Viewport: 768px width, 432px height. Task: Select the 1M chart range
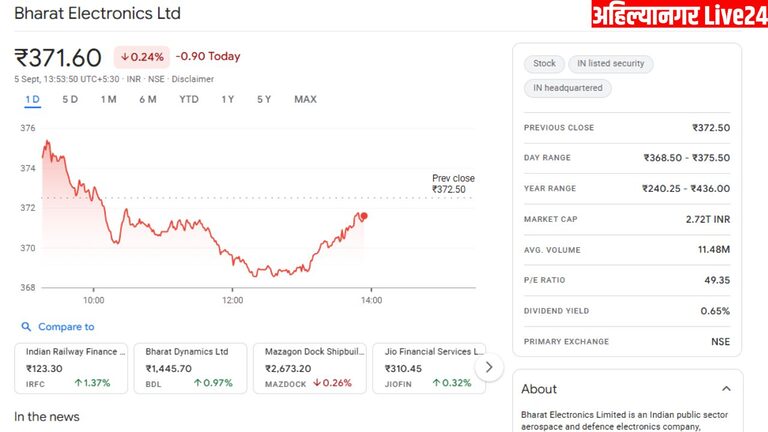tap(109, 99)
